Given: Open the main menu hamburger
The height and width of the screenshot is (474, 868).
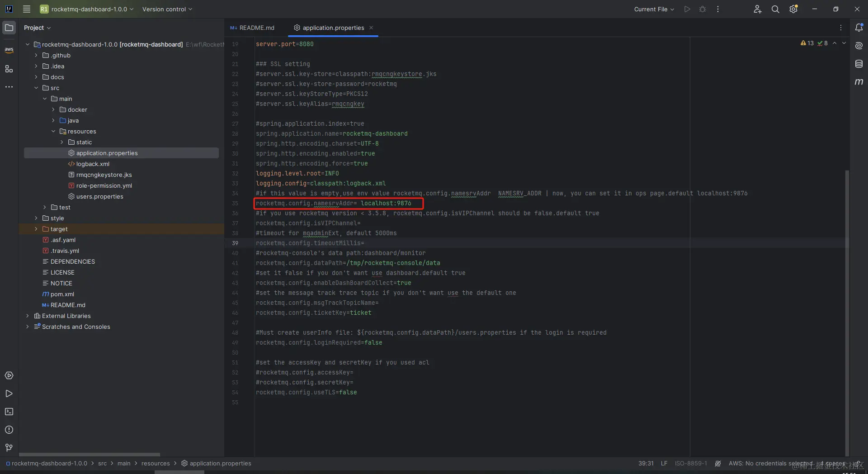Looking at the screenshot, I should [27, 9].
